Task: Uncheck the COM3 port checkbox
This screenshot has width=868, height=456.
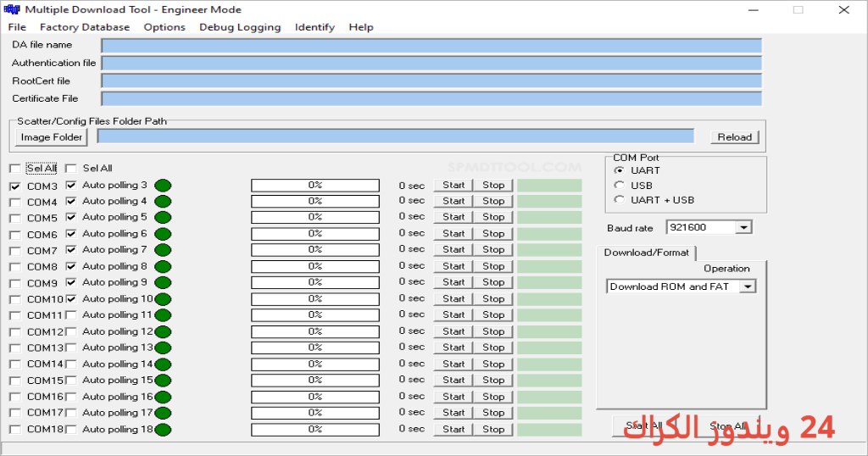Action: [x=15, y=186]
